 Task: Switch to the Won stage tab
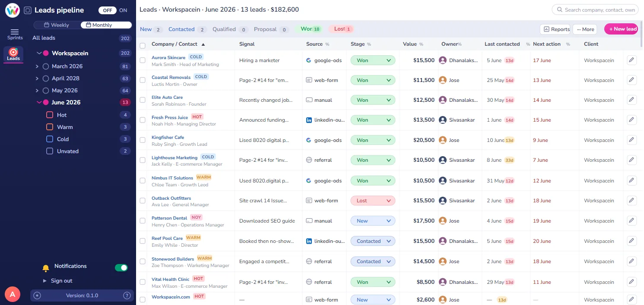pos(310,29)
